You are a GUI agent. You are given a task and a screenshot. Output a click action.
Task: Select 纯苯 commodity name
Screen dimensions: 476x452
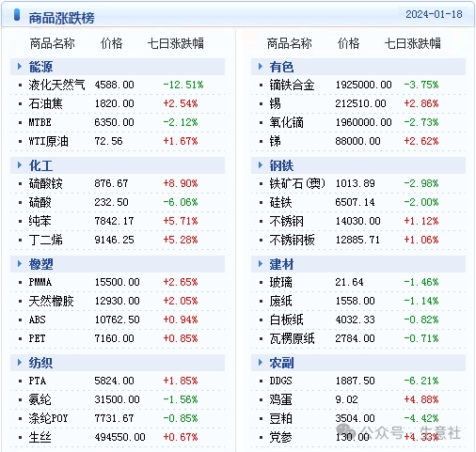(x=40, y=221)
